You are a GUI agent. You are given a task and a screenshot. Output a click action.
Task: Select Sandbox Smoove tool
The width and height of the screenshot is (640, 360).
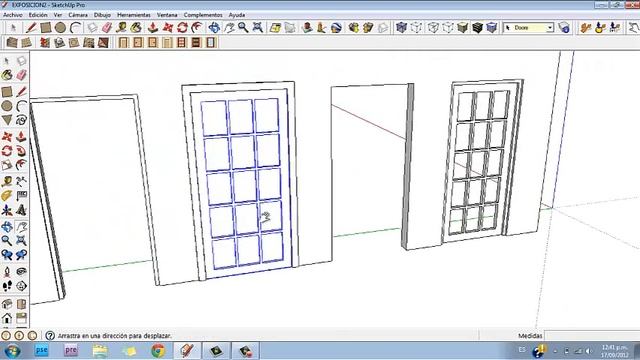tap(45, 42)
